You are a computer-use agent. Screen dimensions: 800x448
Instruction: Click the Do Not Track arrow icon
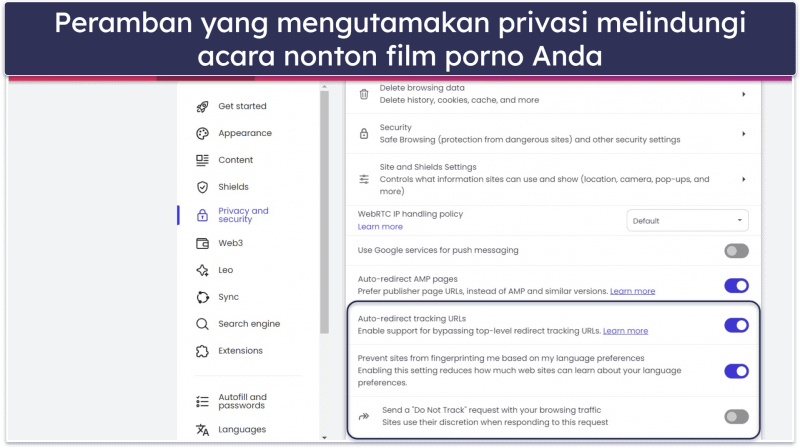point(364,416)
